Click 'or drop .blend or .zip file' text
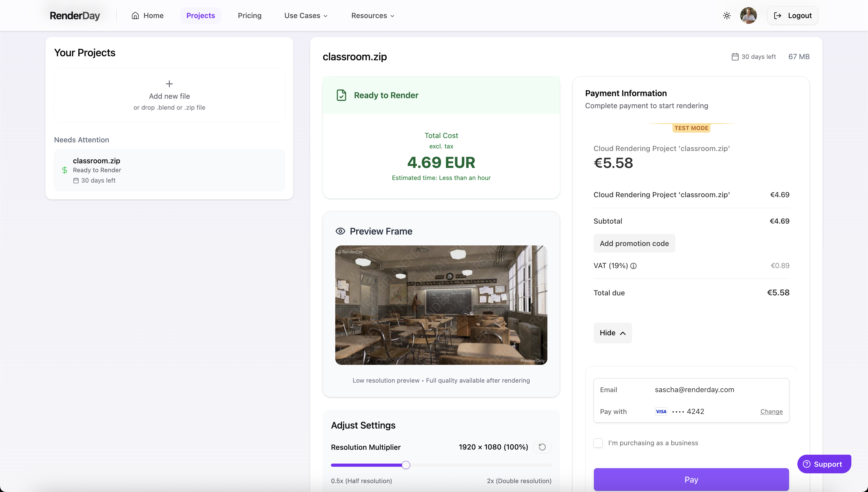The image size is (868, 492). [169, 107]
